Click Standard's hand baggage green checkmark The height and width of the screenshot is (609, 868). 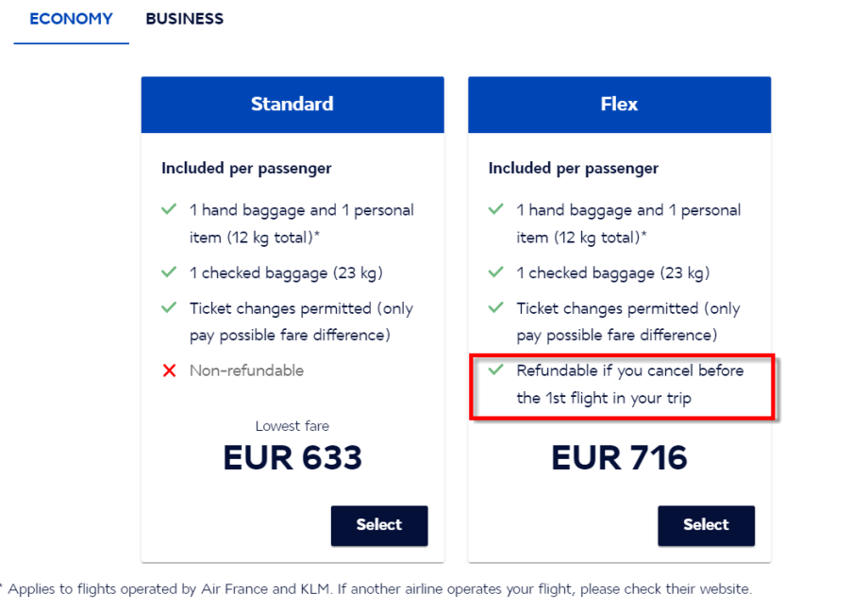click(170, 209)
